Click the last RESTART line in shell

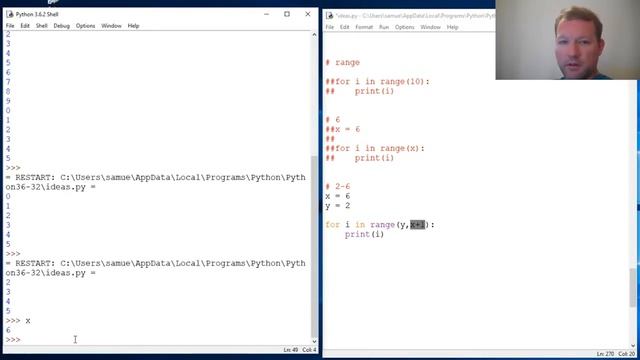pyautogui.click(x=155, y=268)
